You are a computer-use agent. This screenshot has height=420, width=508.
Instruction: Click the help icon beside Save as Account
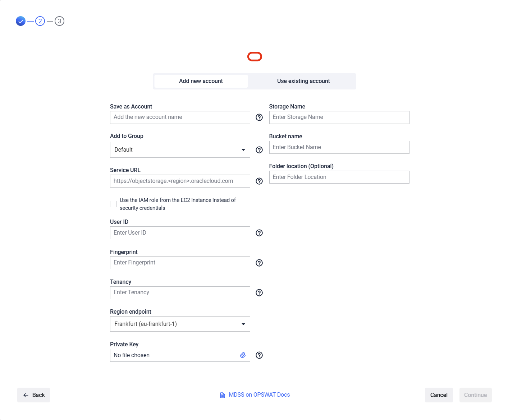259,117
